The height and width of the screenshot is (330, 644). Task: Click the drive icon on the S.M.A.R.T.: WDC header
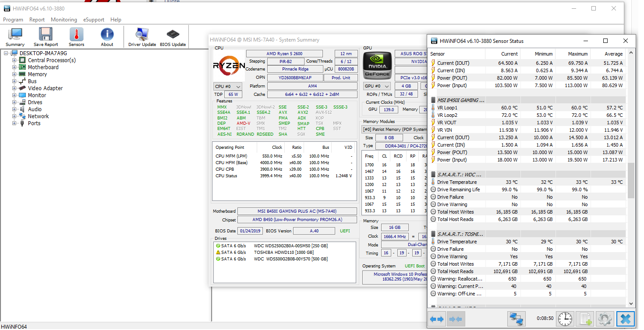coord(433,175)
